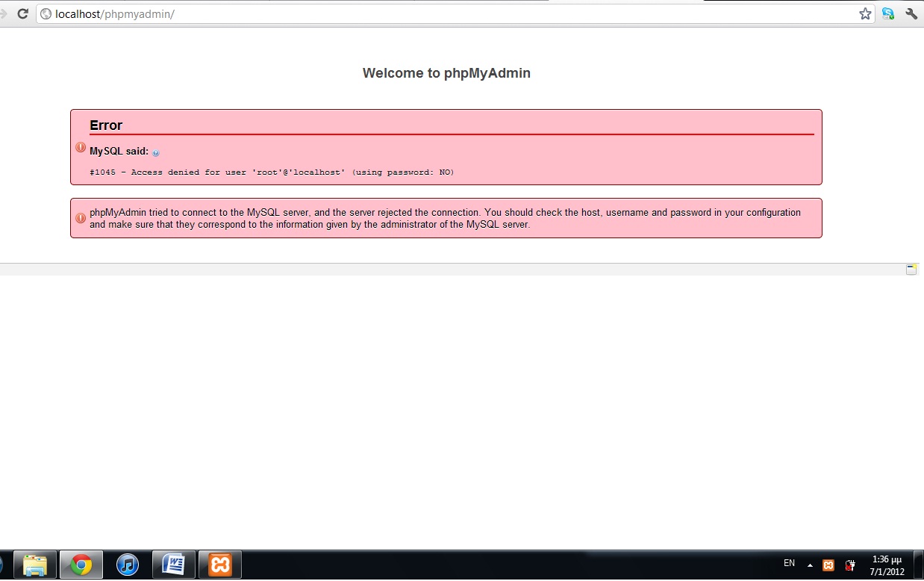924x581 pixels.
Task: Open the Chrome wrench settings menu
Action: (x=911, y=13)
